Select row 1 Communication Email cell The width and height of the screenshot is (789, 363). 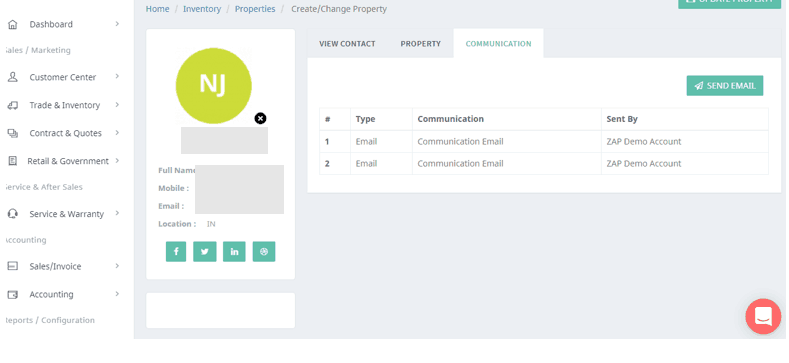pos(507,141)
